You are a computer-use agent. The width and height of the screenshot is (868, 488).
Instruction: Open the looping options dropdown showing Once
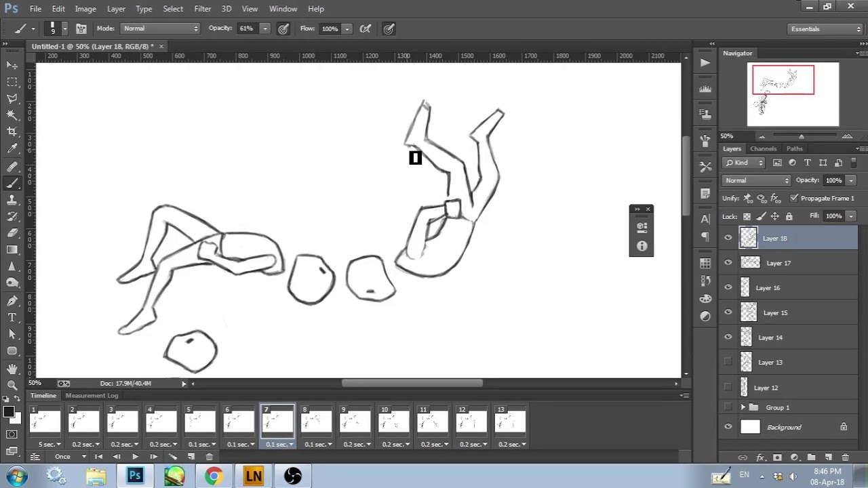pos(71,457)
